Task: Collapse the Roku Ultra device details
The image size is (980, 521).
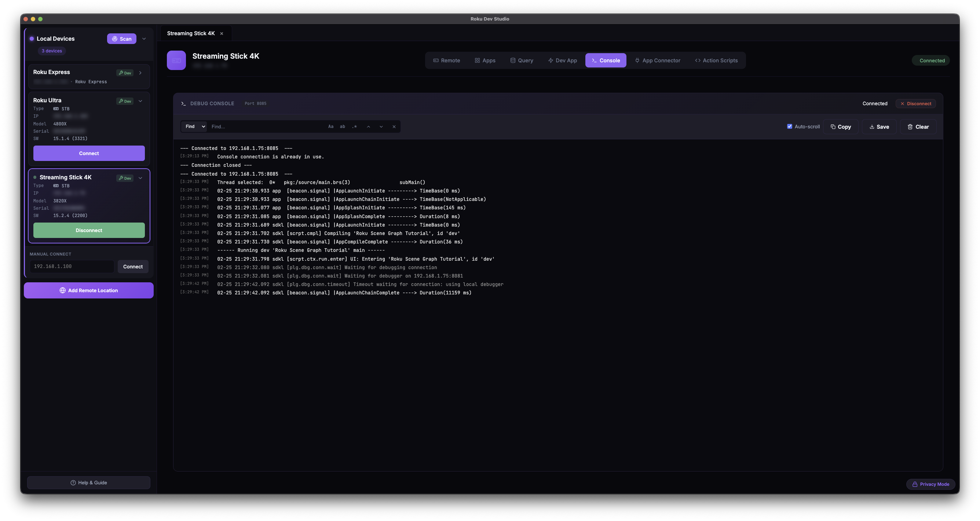Action: pyautogui.click(x=140, y=101)
